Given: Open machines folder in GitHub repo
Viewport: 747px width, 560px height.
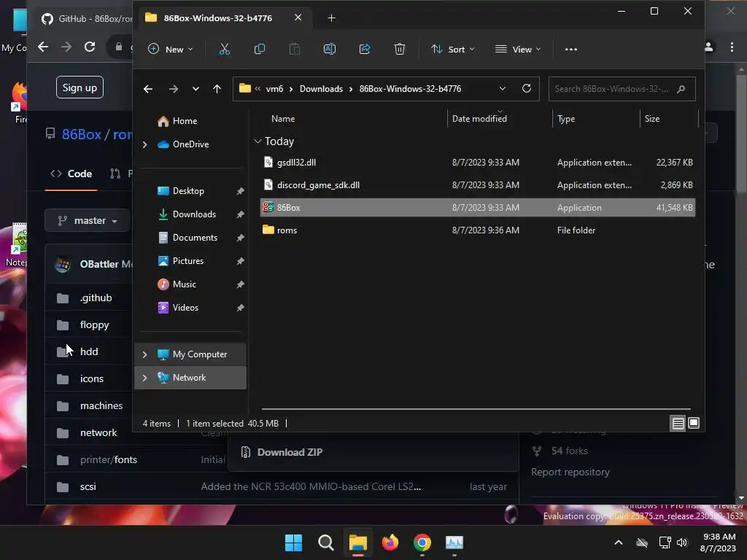Looking at the screenshot, I should [101, 405].
